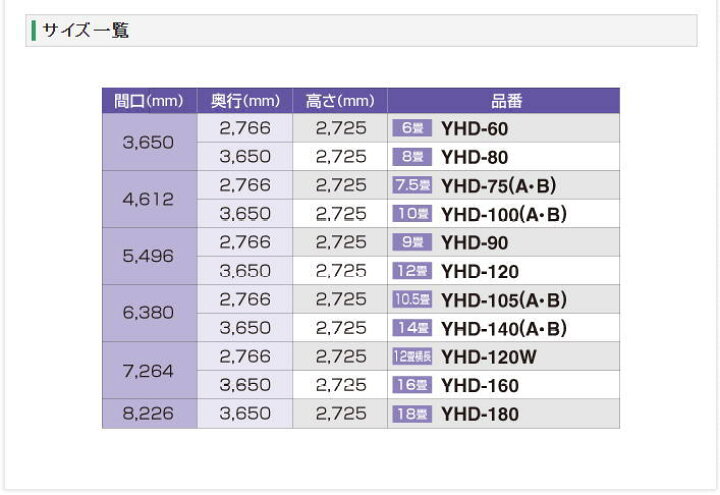Click the 3,650 depth in YHD-140 row

245,328
